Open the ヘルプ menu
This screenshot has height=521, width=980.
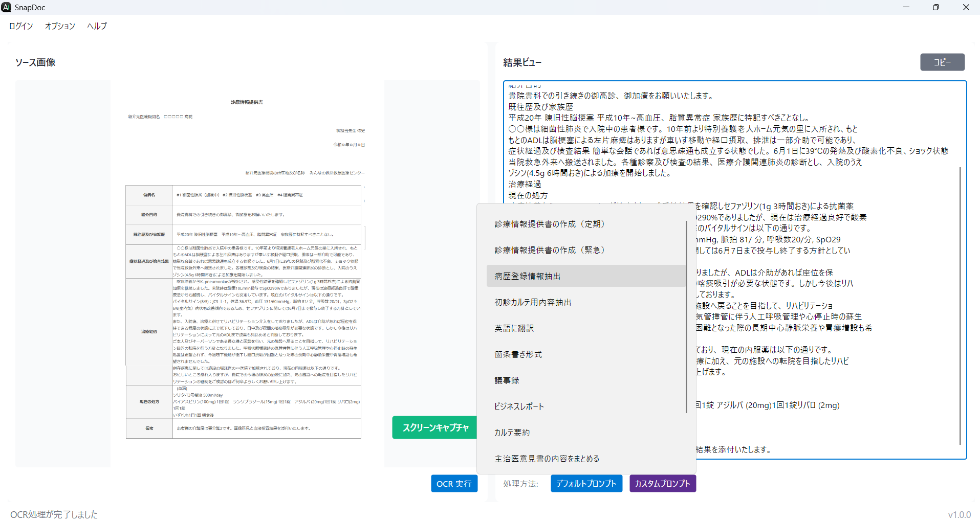click(x=97, y=26)
